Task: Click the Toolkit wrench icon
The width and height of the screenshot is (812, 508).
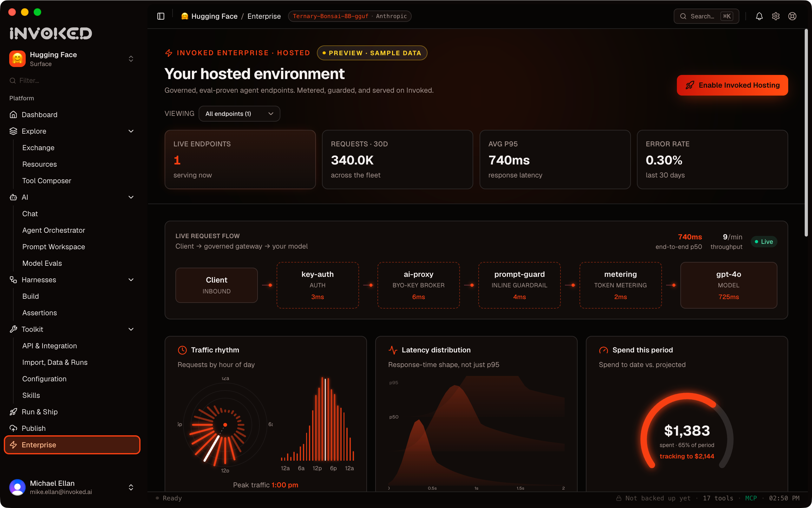Action: point(13,329)
